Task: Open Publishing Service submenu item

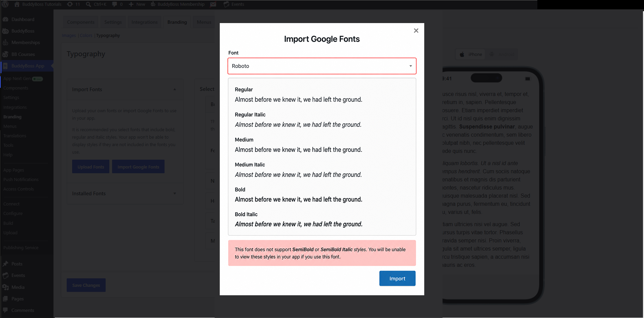Action: (21, 247)
